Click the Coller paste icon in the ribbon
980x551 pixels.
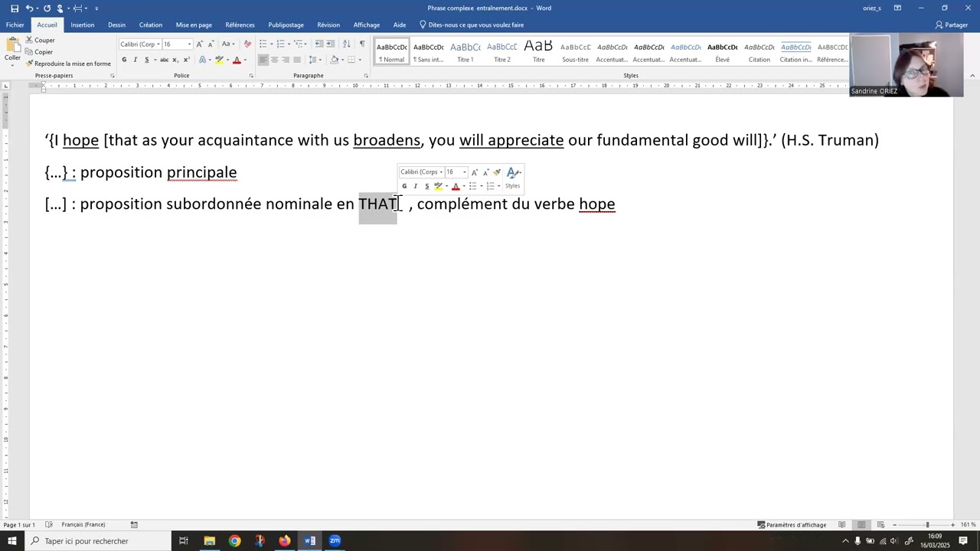(12, 46)
